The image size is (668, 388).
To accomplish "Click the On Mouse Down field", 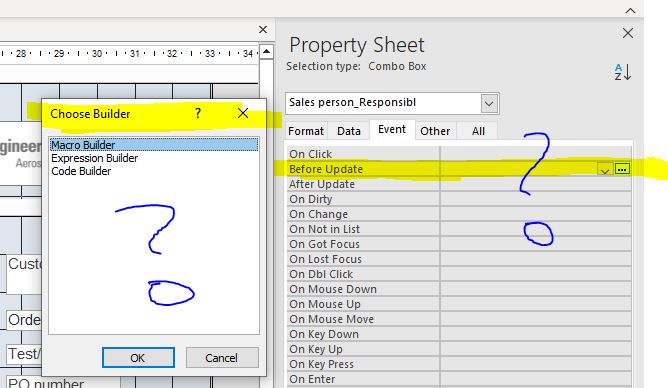I will 536,289.
